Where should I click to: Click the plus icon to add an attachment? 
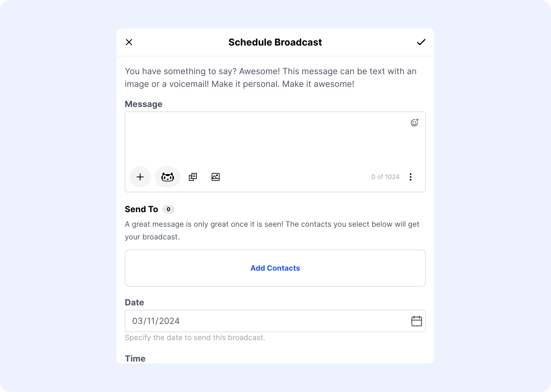coord(140,177)
